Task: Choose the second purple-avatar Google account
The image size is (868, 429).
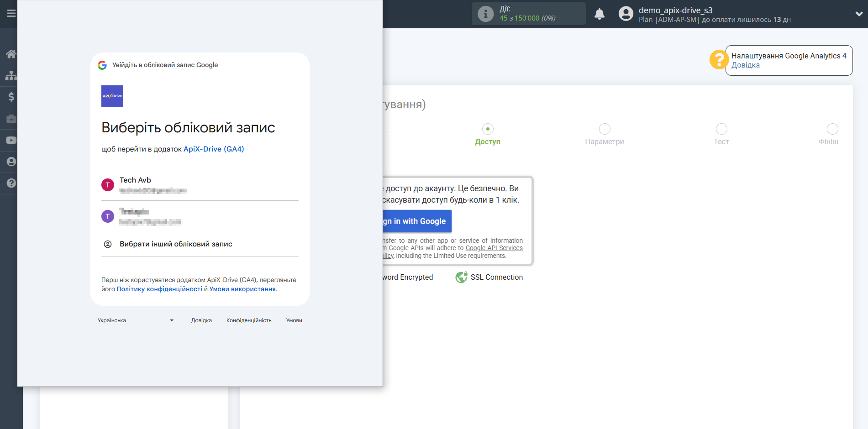Action: point(200,216)
